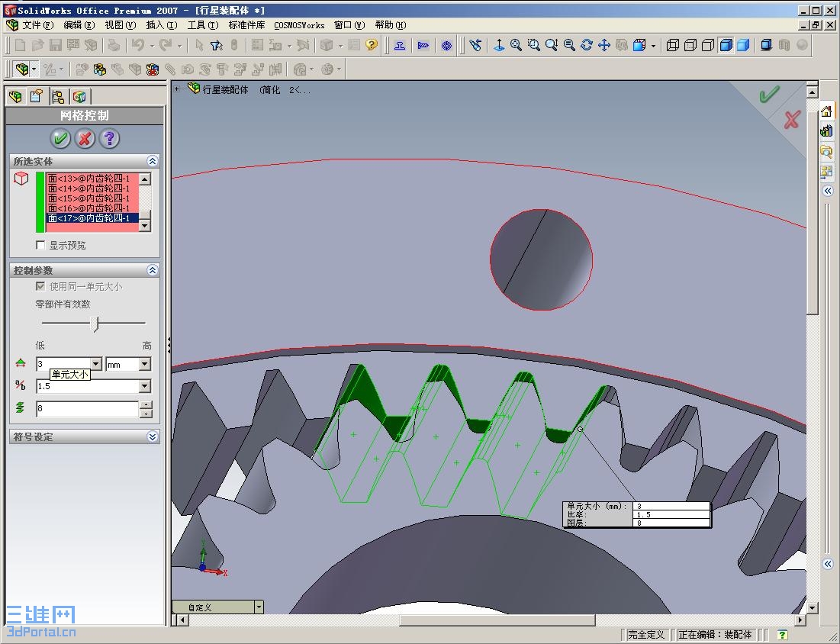Toggle the 使用同一单元大小 checkbox
This screenshot has width=840, height=644.
point(40,286)
